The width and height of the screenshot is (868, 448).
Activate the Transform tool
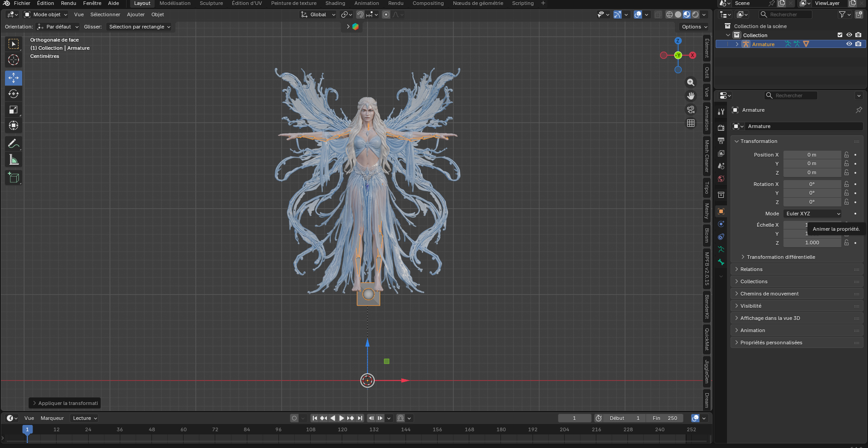(x=14, y=125)
